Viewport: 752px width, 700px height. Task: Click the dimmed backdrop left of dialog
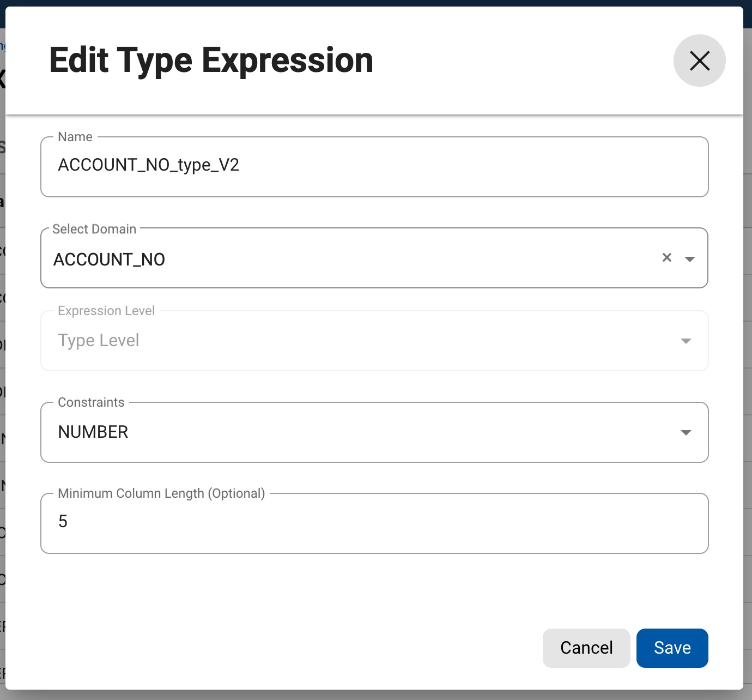pyautogui.click(x=2, y=382)
